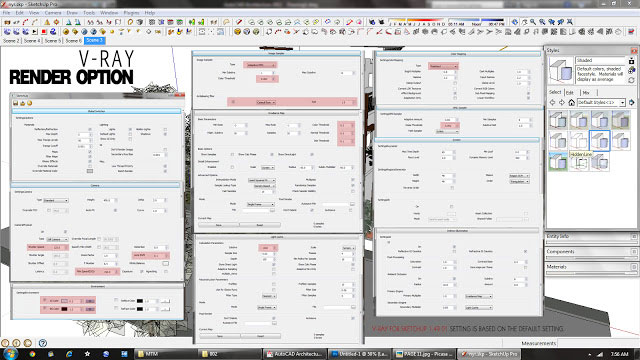Click the orange target icon in top toolbar
This screenshot has width=640, height=360.
pos(56,22)
